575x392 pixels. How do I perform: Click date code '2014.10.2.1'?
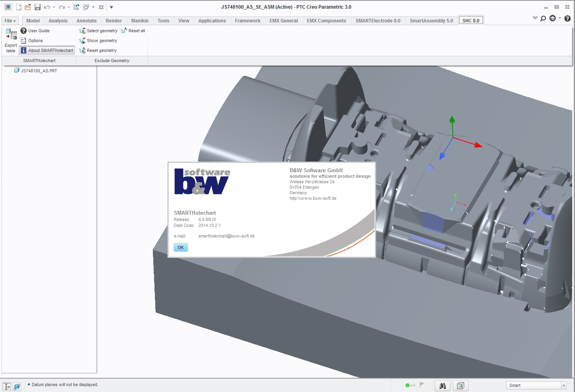(209, 226)
